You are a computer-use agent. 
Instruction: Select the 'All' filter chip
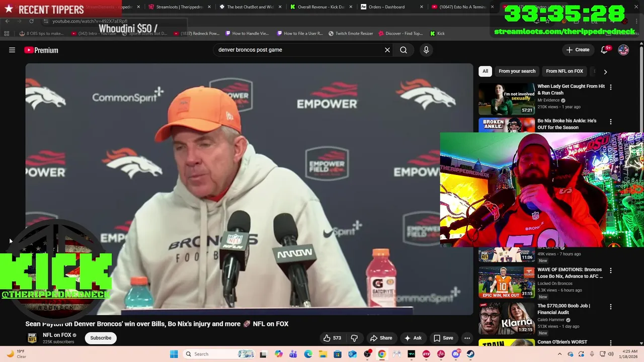[485, 71]
